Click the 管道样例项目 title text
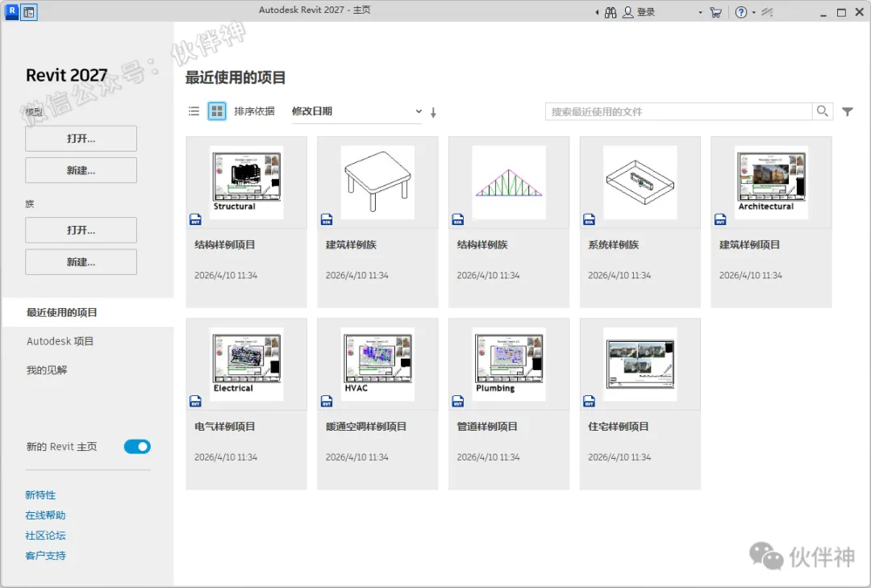The height and width of the screenshot is (588, 871). click(x=487, y=426)
